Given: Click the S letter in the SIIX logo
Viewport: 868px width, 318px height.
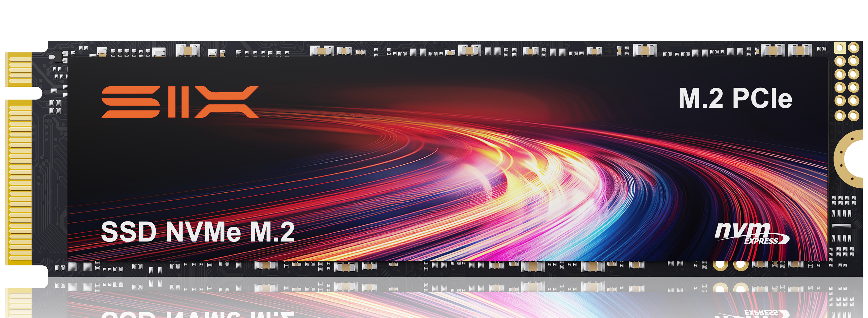Looking at the screenshot, I should click(x=131, y=102).
